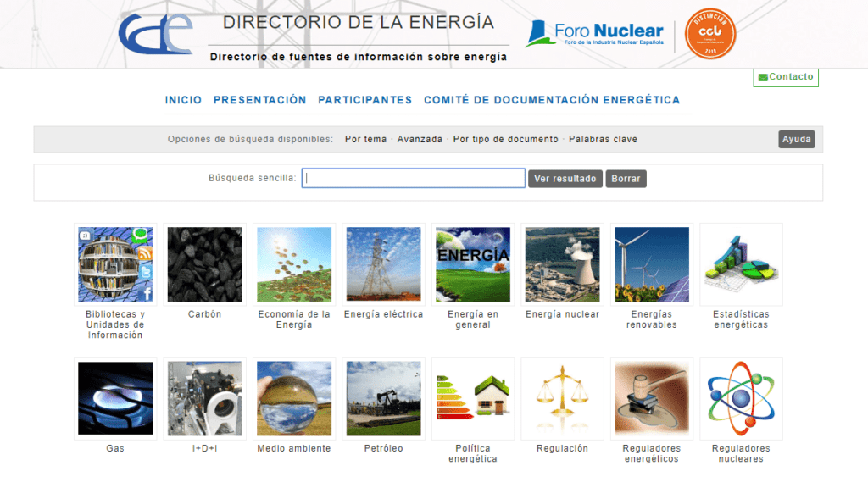868x488 pixels.
Task: Click the Reguladores nucleares text label
Action: click(x=741, y=454)
